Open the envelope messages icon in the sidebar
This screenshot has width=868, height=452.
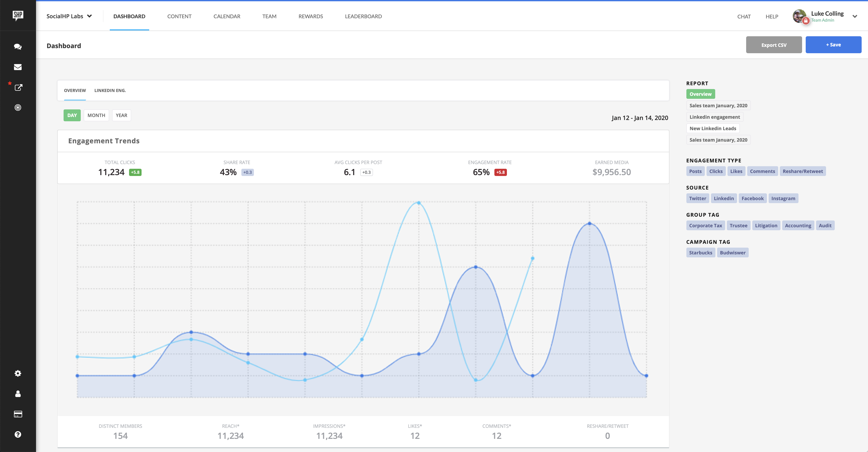[18, 67]
